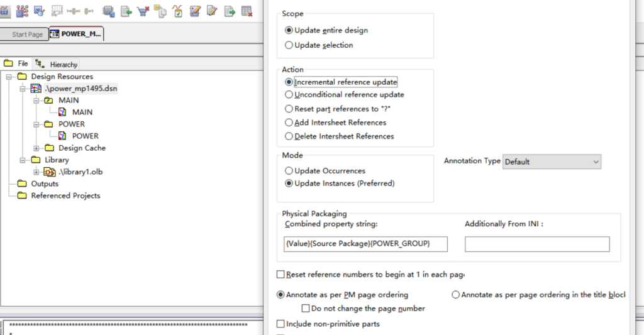
Task: Click the shopping cart with red X toolbar icon
Action: tap(143, 11)
